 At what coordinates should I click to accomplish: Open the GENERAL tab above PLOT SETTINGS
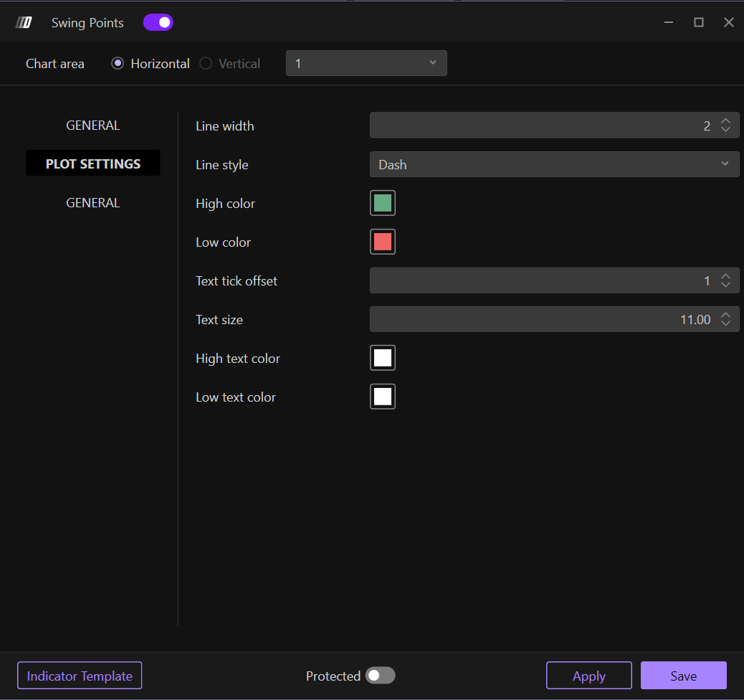[92, 126]
